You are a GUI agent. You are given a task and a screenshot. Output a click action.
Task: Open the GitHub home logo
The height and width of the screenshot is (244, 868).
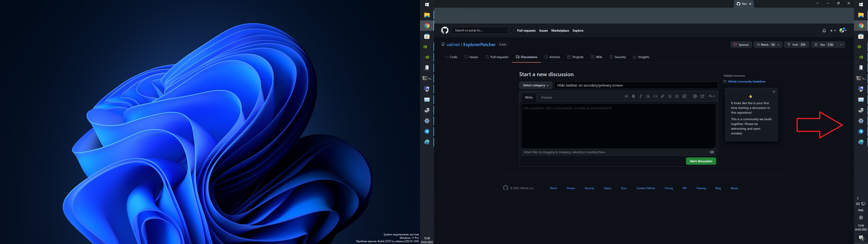[x=445, y=30]
